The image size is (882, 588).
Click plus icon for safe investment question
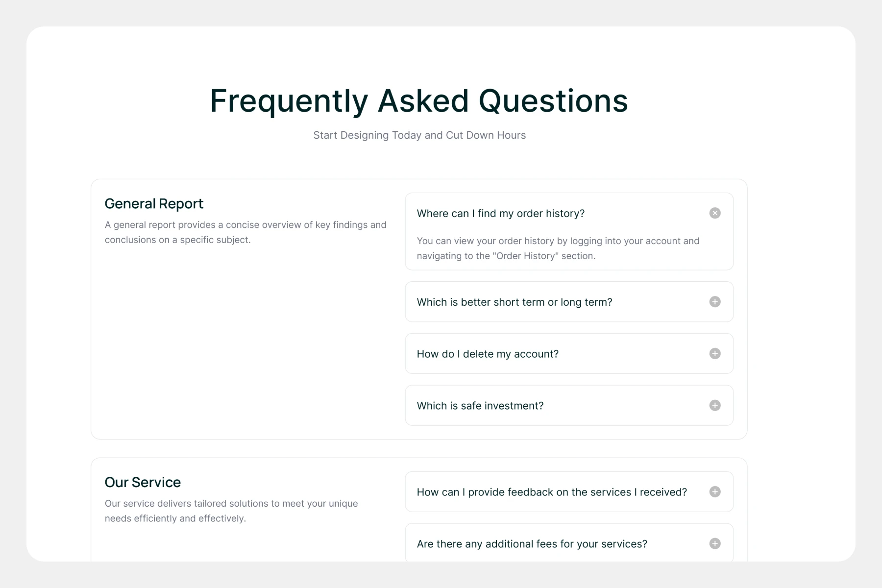pyautogui.click(x=714, y=406)
